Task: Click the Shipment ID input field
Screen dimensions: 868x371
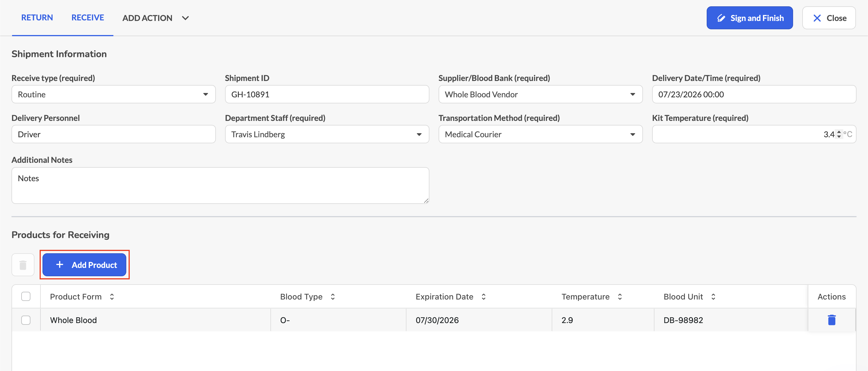Action: click(327, 94)
